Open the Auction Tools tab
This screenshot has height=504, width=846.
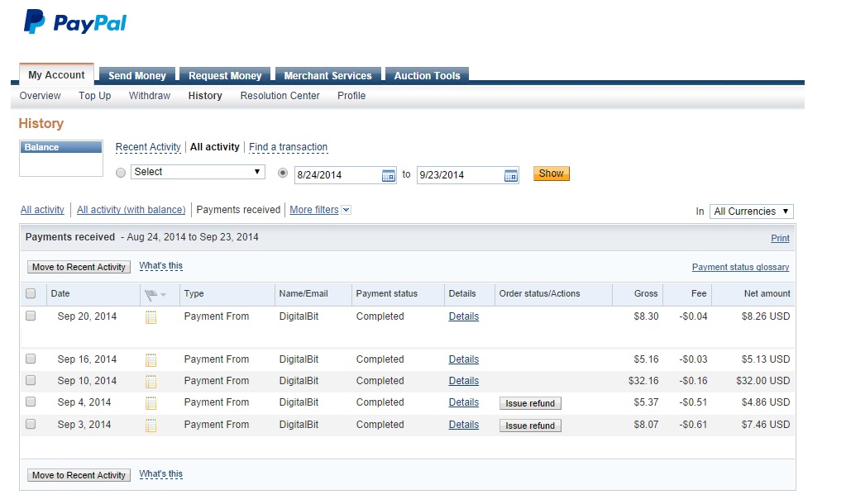428,75
